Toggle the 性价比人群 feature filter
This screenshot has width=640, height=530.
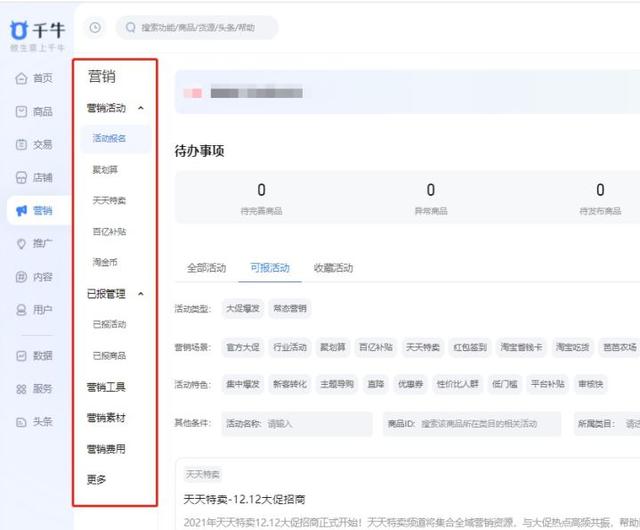point(458,384)
